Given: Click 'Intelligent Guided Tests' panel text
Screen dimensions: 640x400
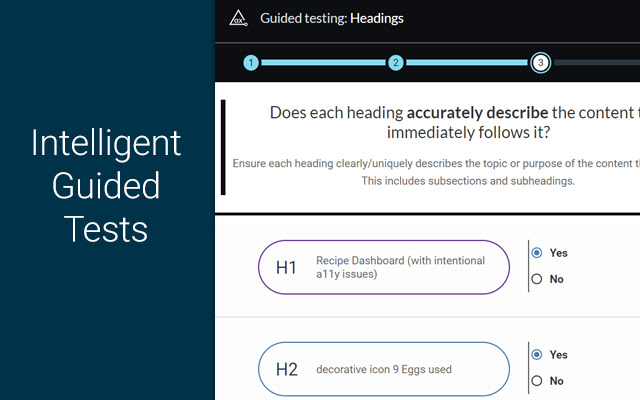Looking at the screenshot, I should click(107, 186).
